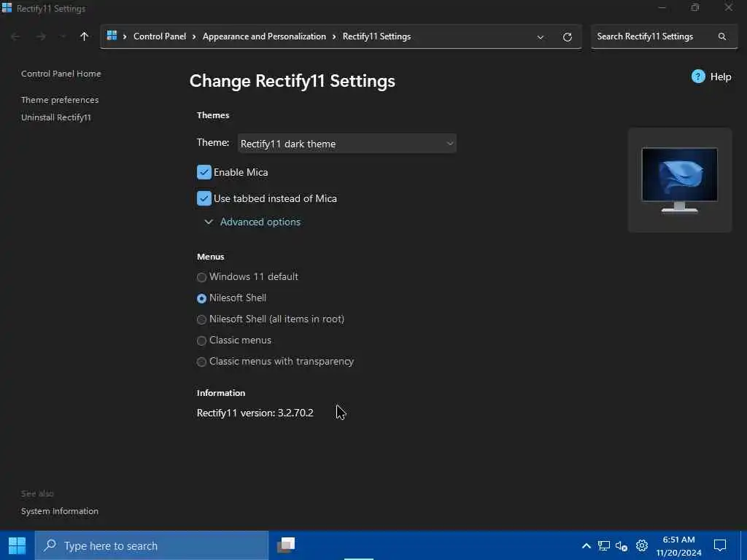Viewport: 747px width, 560px height.
Task: Go up one level with the up arrow
Action: tap(85, 36)
